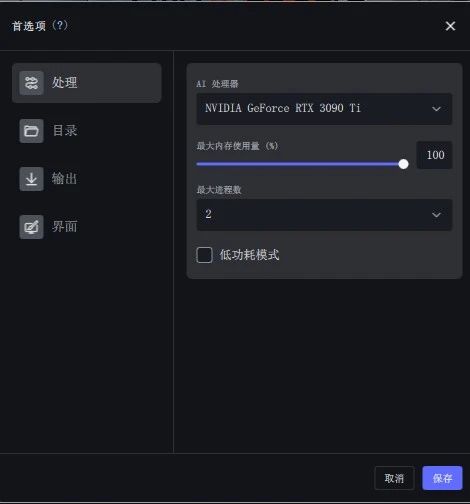Click the 目录 folder icon
The height and width of the screenshot is (504, 470).
31,131
